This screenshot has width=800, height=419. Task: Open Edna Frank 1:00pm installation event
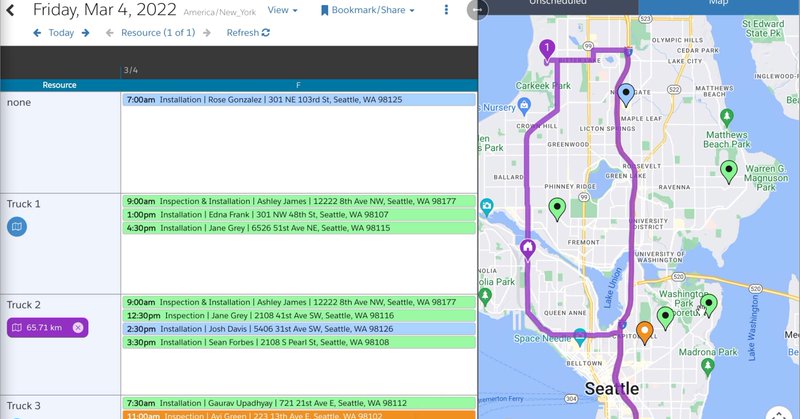coord(299,214)
